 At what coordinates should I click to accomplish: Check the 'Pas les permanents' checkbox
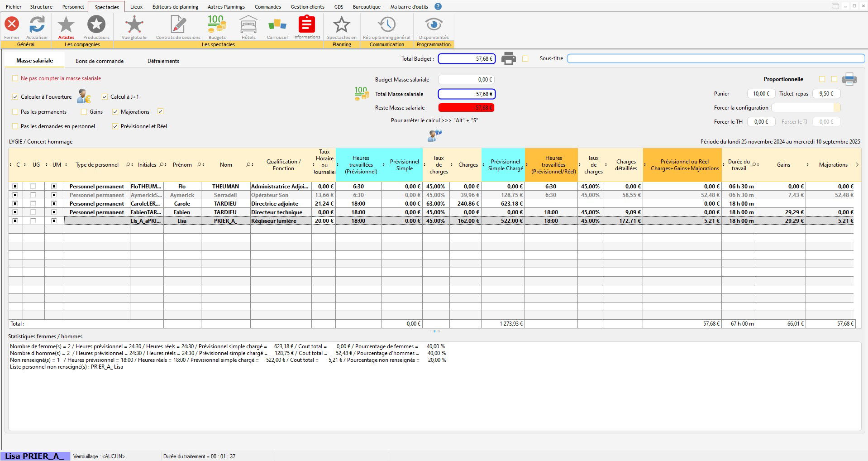[x=15, y=112]
